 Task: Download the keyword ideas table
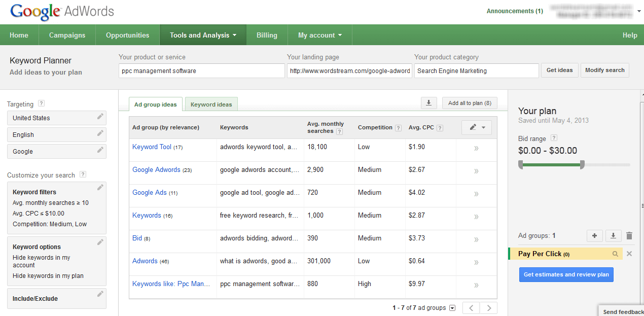tap(428, 102)
